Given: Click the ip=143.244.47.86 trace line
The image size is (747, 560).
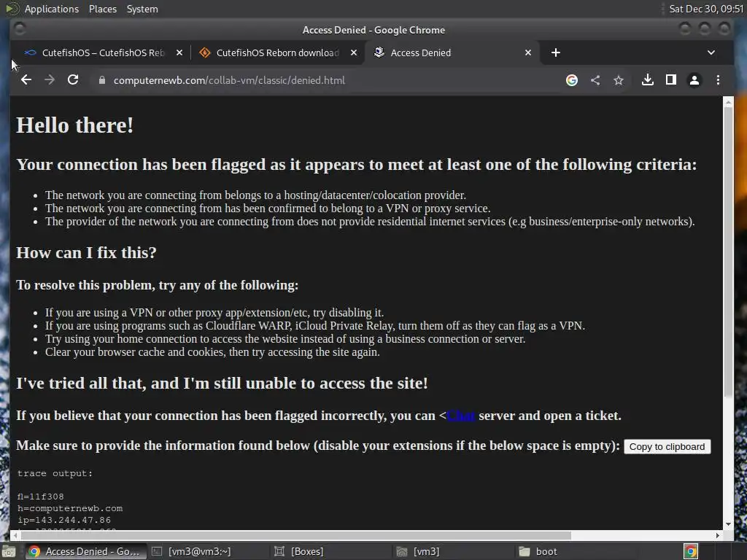Looking at the screenshot, I should [x=64, y=520].
